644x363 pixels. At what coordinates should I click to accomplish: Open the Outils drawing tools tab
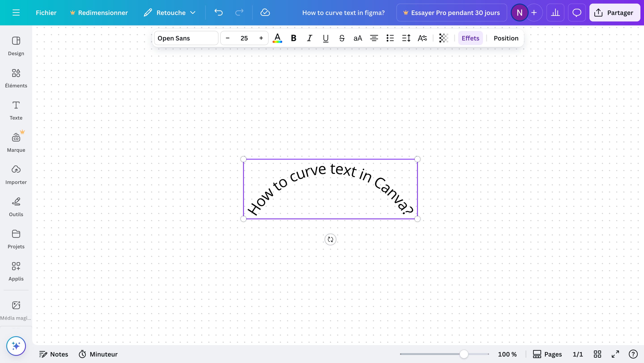click(x=16, y=207)
